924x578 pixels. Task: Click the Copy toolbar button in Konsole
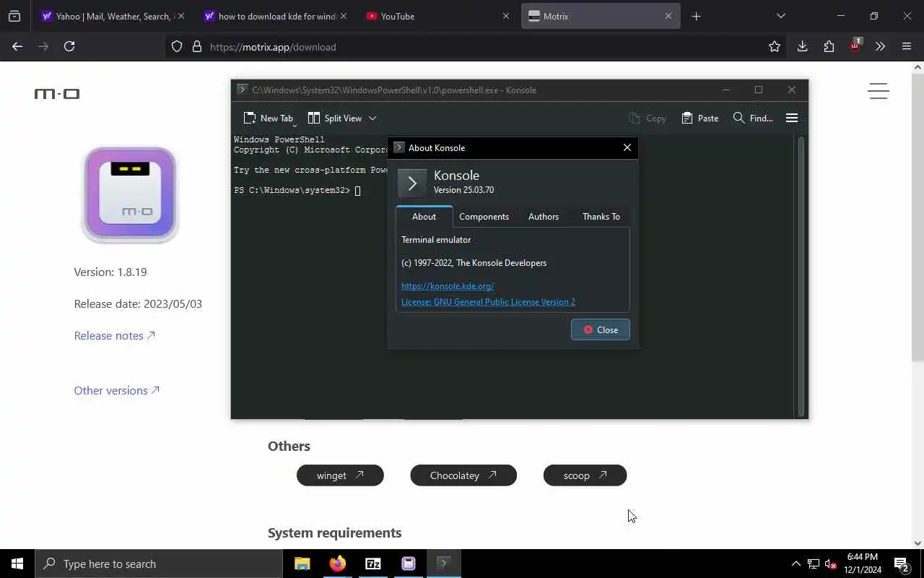[x=648, y=118]
